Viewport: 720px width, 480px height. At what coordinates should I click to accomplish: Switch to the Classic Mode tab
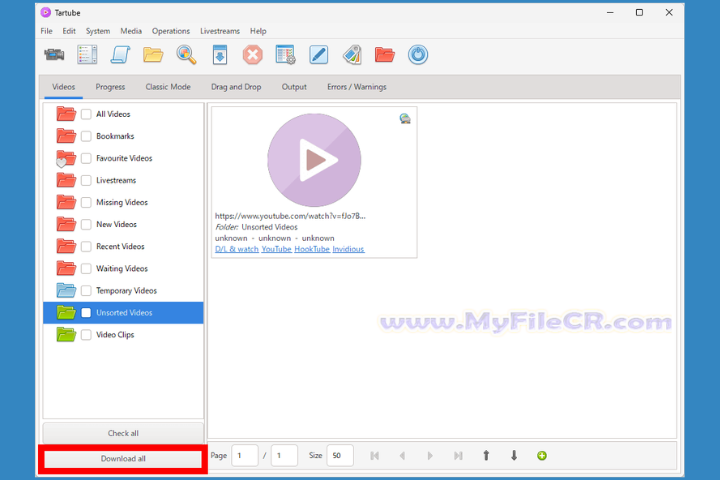click(x=168, y=87)
